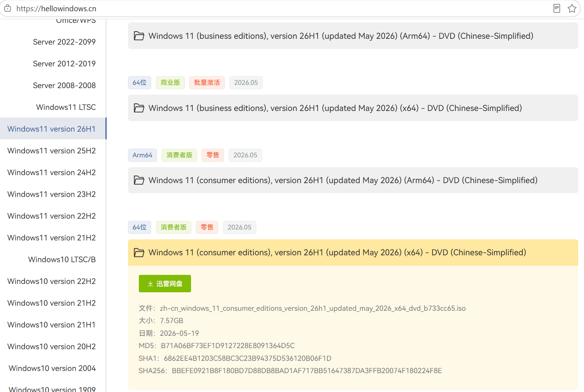The image size is (584, 392).
Task: Click the 批量激活 red tag
Action: pyautogui.click(x=207, y=83)
